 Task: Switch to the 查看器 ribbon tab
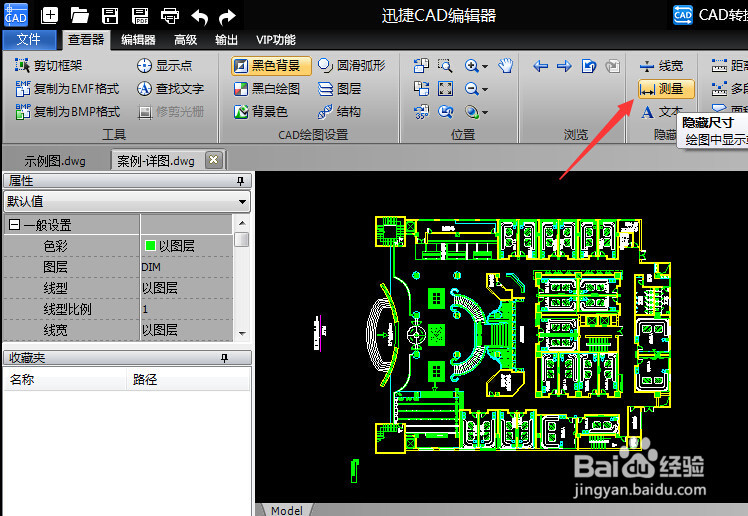[86, 40]
